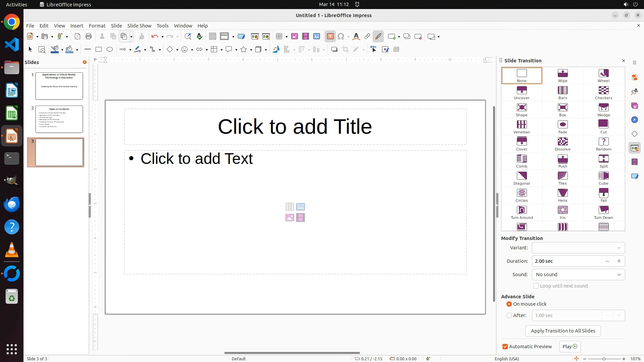644x362 pixels.
Task: Select On mouse click radio option
Action: pyautogui.click(x=509, y=304)
